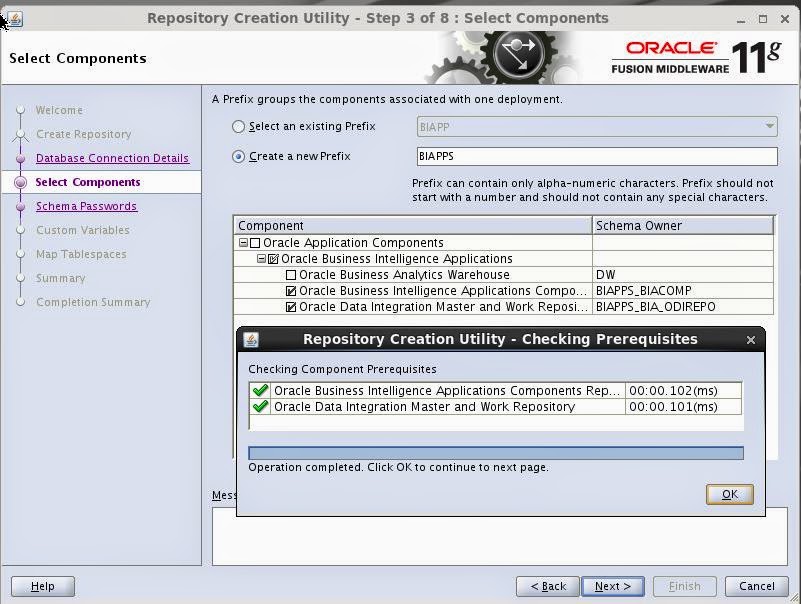Click the Back button

pos(547,586)
